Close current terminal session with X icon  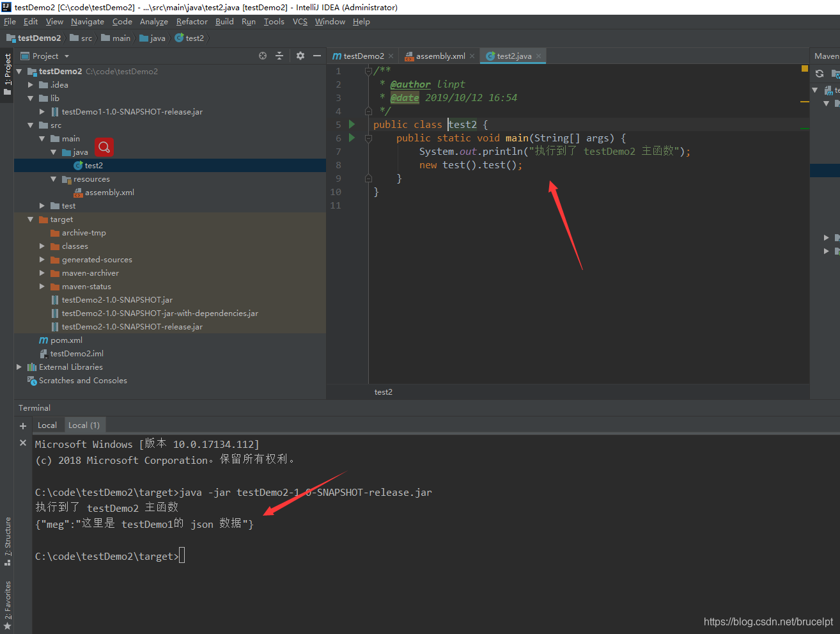tap(23, 443)
